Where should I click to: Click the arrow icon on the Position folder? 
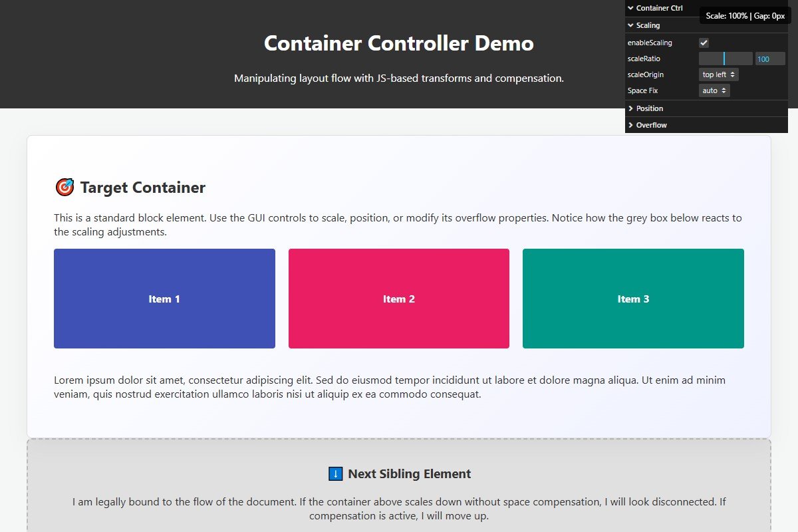pos(630,108)
